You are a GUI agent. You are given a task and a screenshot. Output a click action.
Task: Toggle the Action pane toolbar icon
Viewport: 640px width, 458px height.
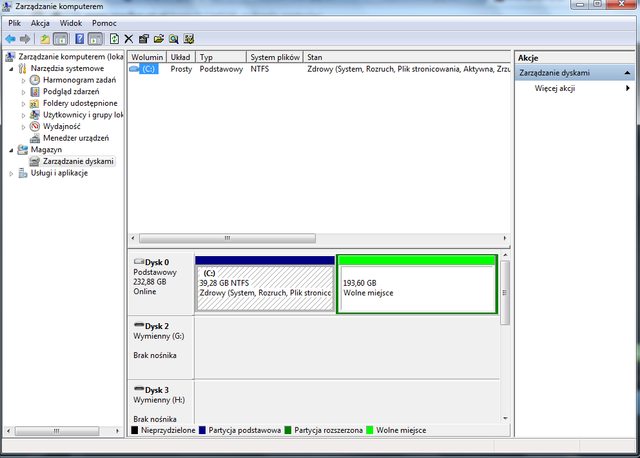click(95, 39)
